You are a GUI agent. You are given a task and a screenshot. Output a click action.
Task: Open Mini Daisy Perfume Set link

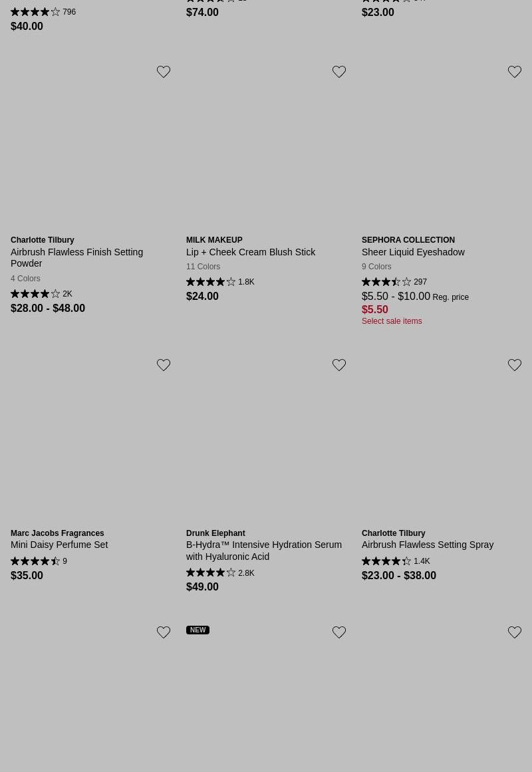59,545
